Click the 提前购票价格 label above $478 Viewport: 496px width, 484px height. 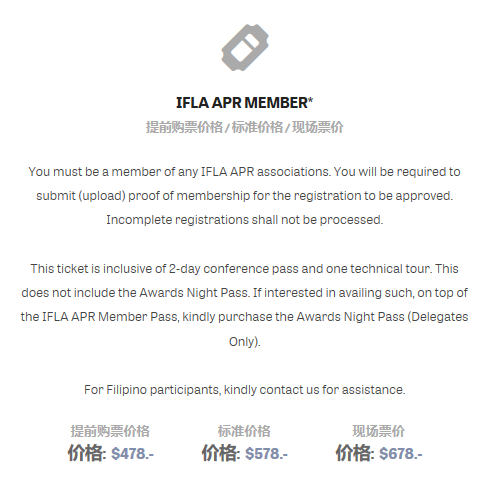pos(110,431)
